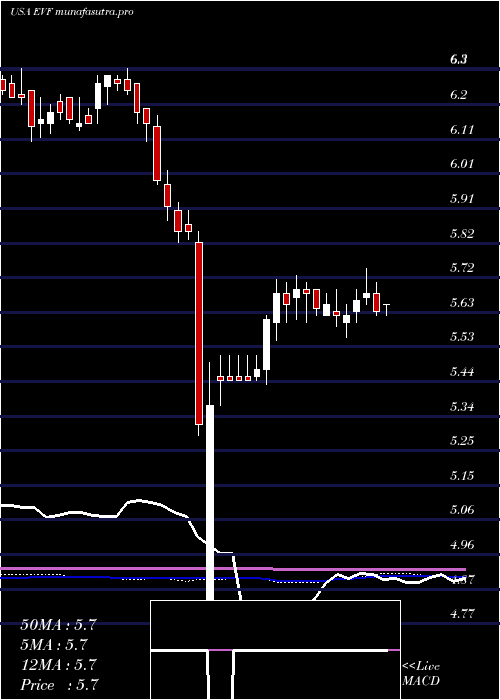Screen dimensions: 500x700
Task: Click the '<<Live MACD' label
Action: pyautogui.click(x=421, y=674)
